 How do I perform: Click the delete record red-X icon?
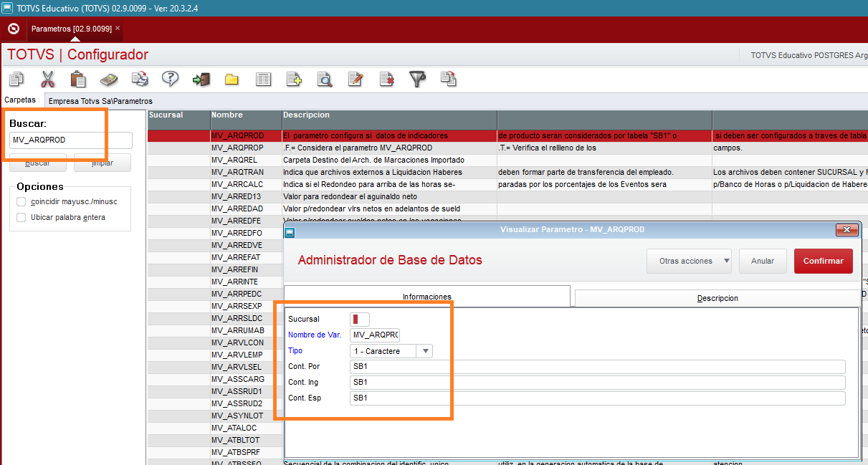[x=387, y=79]
